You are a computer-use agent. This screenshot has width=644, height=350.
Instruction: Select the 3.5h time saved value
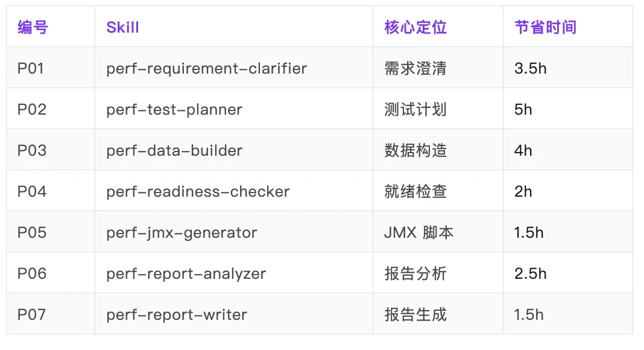point(530,69)
